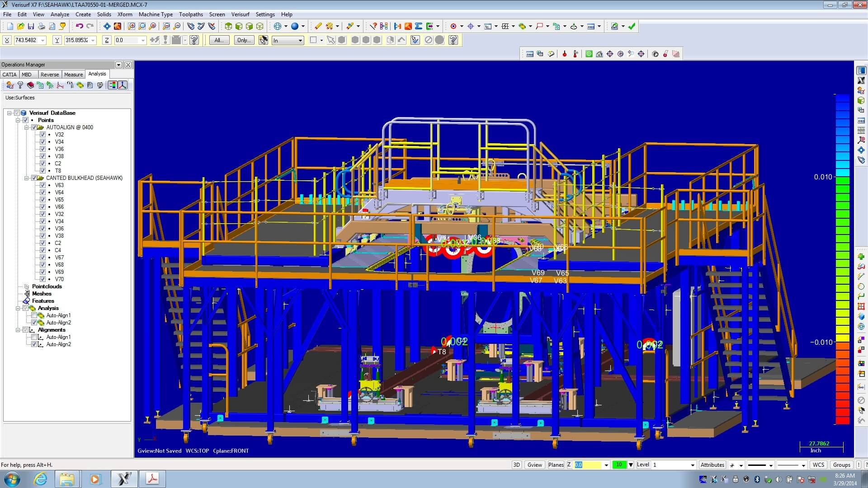This screenshot has width=868, height=488.
Task: Click the Print icon in toolbar
Action: pos(41,26)
